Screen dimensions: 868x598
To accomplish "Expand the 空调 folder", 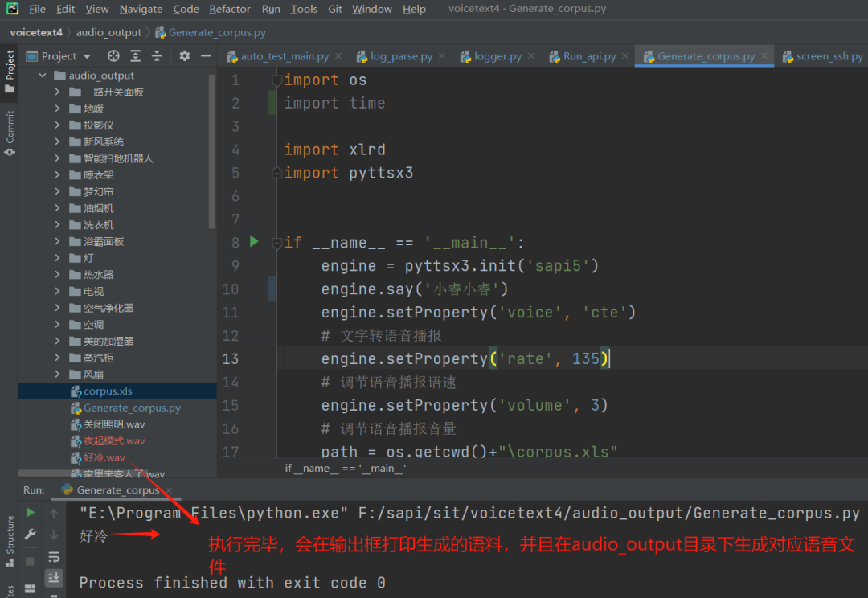I will click(x=57, y=325).
